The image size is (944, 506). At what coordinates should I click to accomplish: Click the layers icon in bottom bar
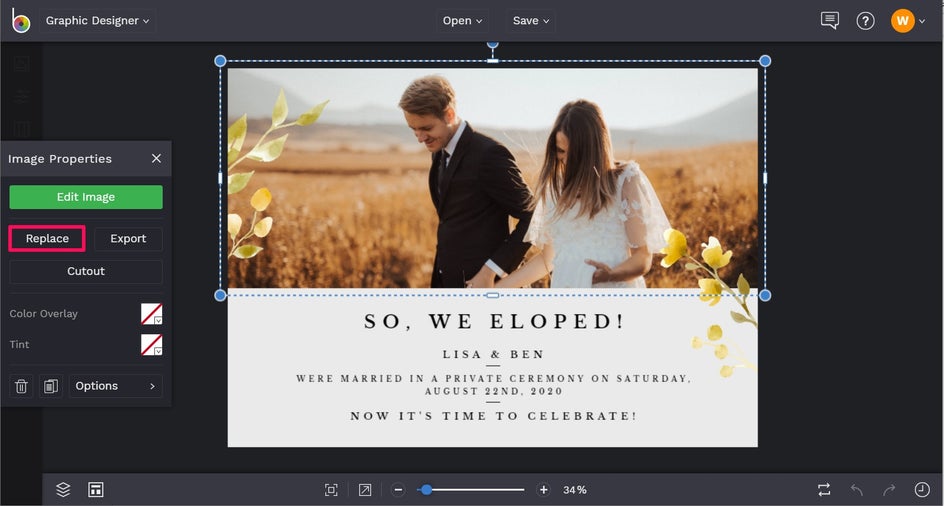63,489
